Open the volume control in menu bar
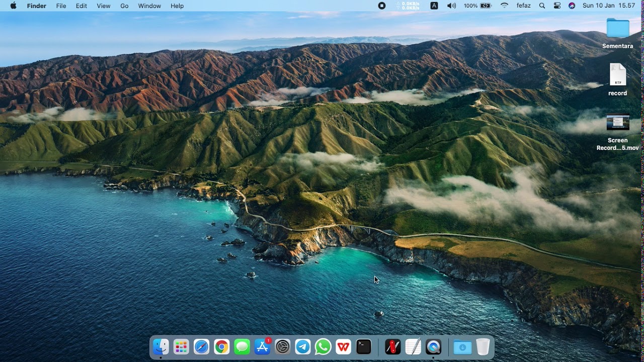Image resolution: width=644 pixels, height=362 pixels. click(451, 6)
